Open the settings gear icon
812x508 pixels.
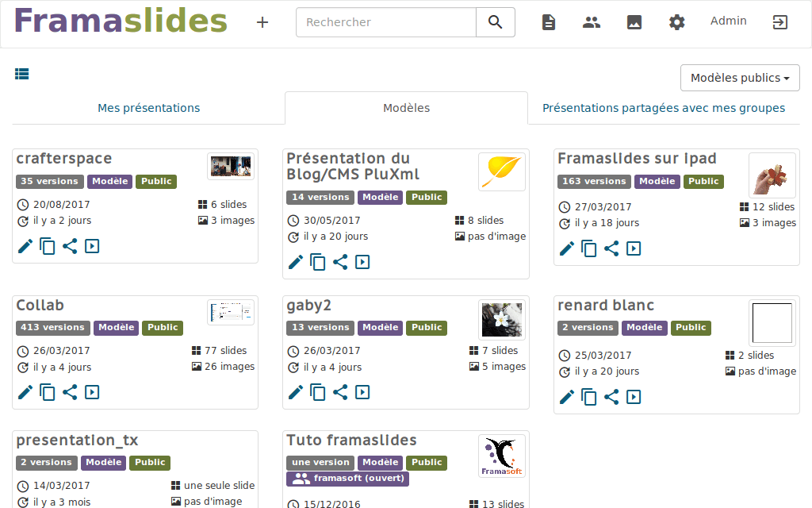676,22
